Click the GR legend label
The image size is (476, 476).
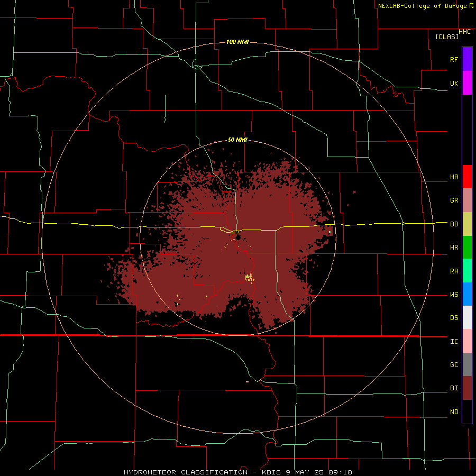click(x=454, y=200)
